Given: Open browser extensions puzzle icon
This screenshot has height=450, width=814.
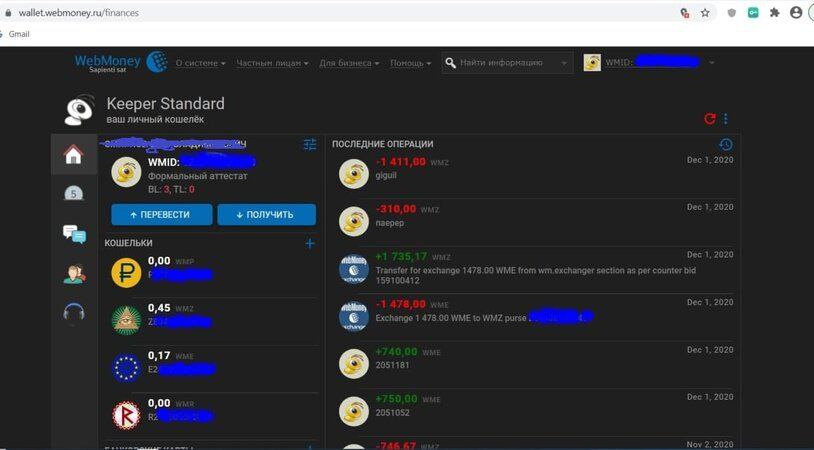Looking at the screenshot, I should tap(775, 13).
